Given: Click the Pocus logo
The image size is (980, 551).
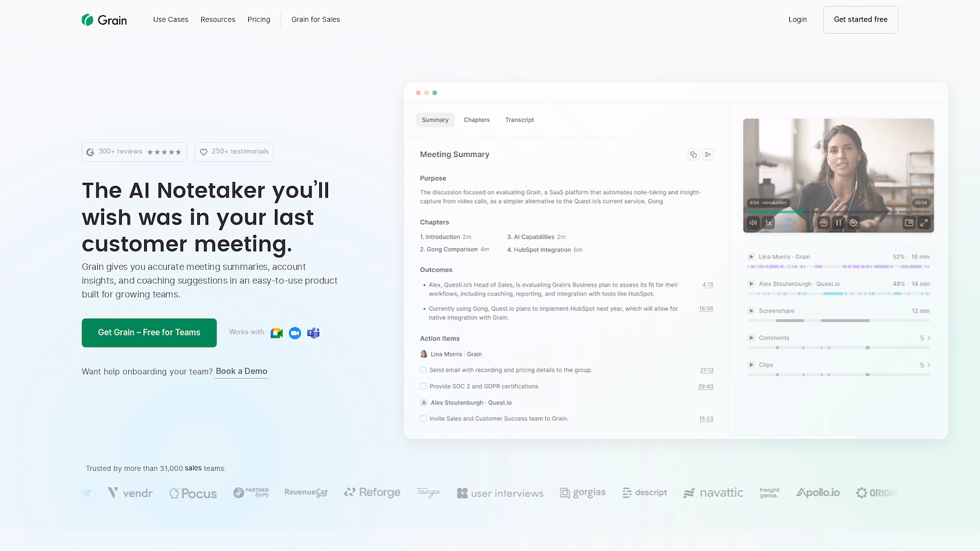Looking at the screenshot, I should pyautogui.click(x=193, y=493).
